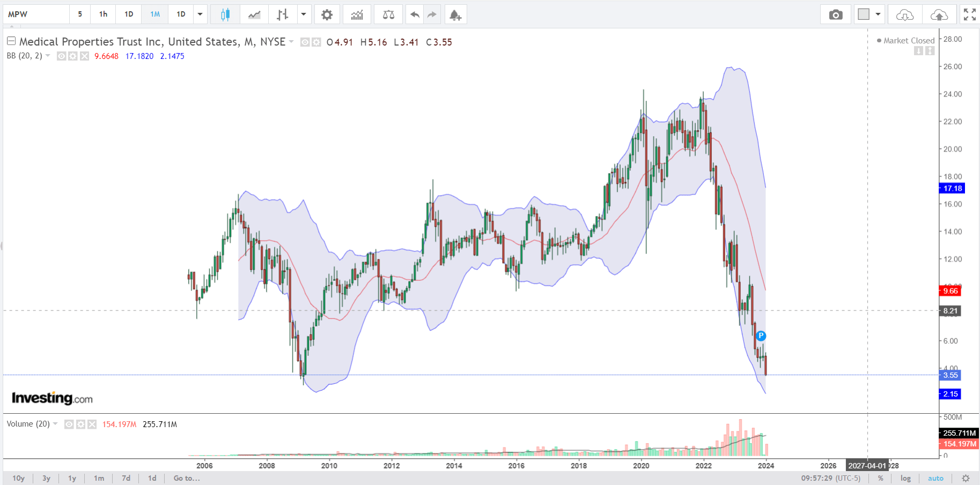
Task: Enter fullscreen mode with the expand icon
Action: coord(970,14)
